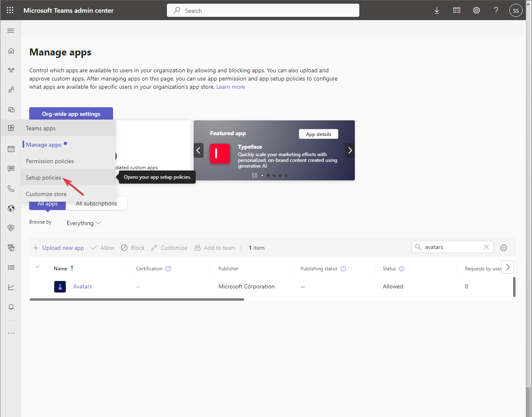This screenshot has width=532, height=417.
Task: Click the page vertical scrollbar thumb
Action: pyautogui.click(x=529, y=401)
